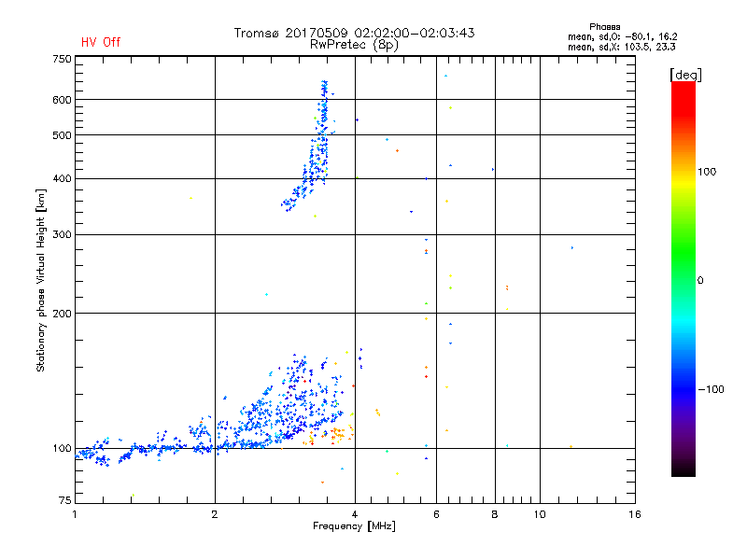The image size is (747, 560).
Task: Click the x-axis tick label '6'
Action: [x=436, y=514]
